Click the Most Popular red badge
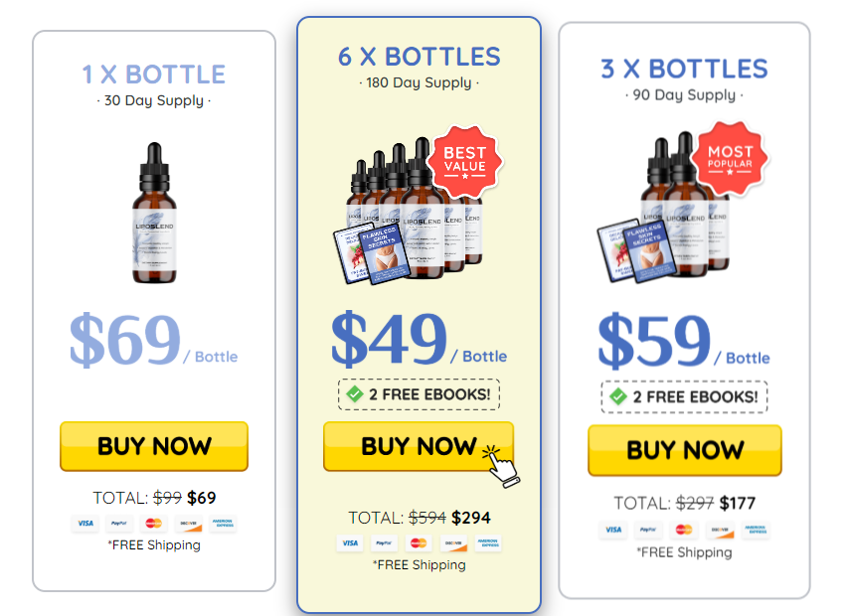Image resolution: width=848 pixels, height=616 pixels. [730, 158]
